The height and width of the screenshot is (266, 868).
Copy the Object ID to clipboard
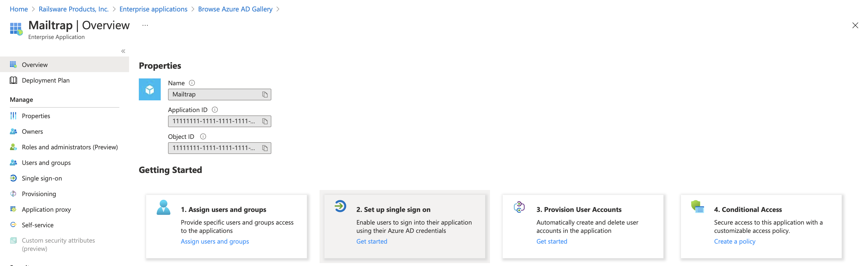(265, 148)
